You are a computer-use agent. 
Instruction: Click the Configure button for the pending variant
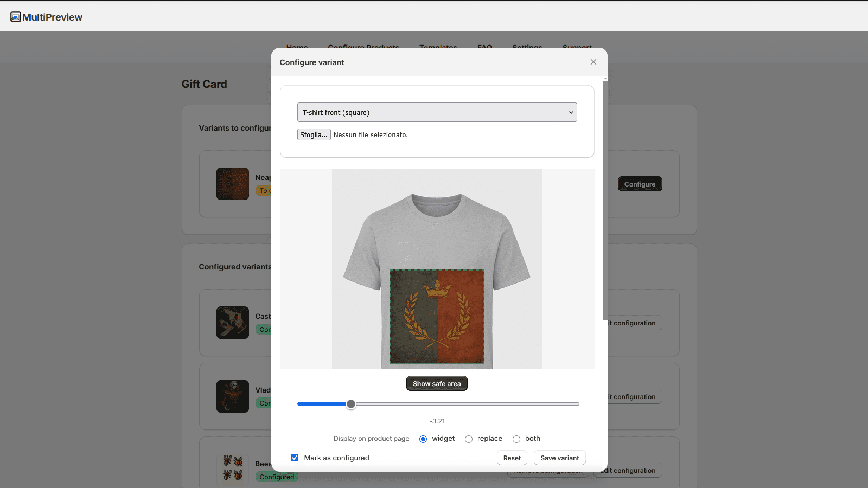(640, 184)
